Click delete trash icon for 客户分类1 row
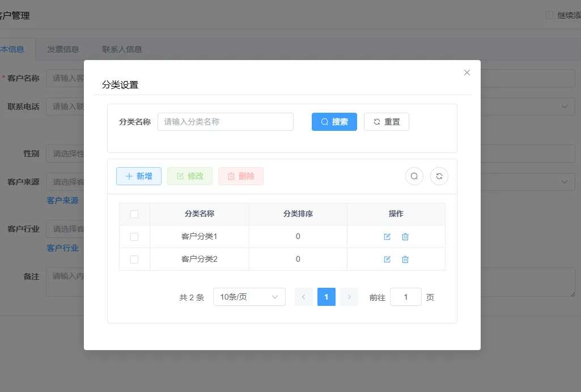This screenshot has width=581, height=392. (405, 237)
